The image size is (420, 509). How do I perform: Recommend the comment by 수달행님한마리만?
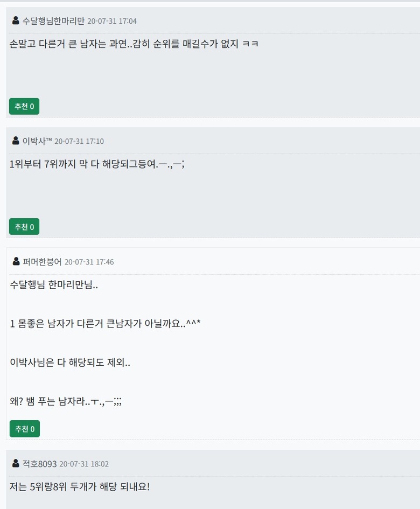[x=24, y=107]
